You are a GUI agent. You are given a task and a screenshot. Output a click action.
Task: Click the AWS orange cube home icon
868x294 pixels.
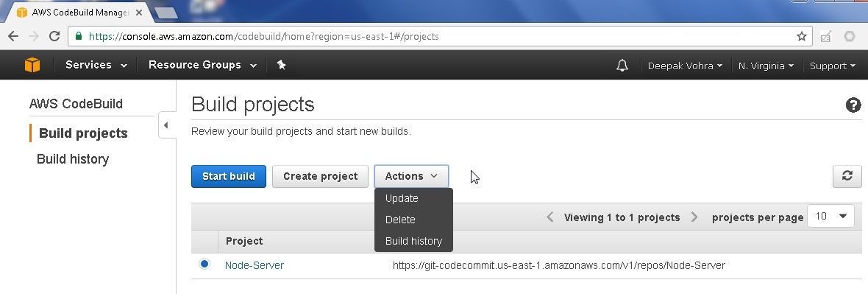click(32, 65)
